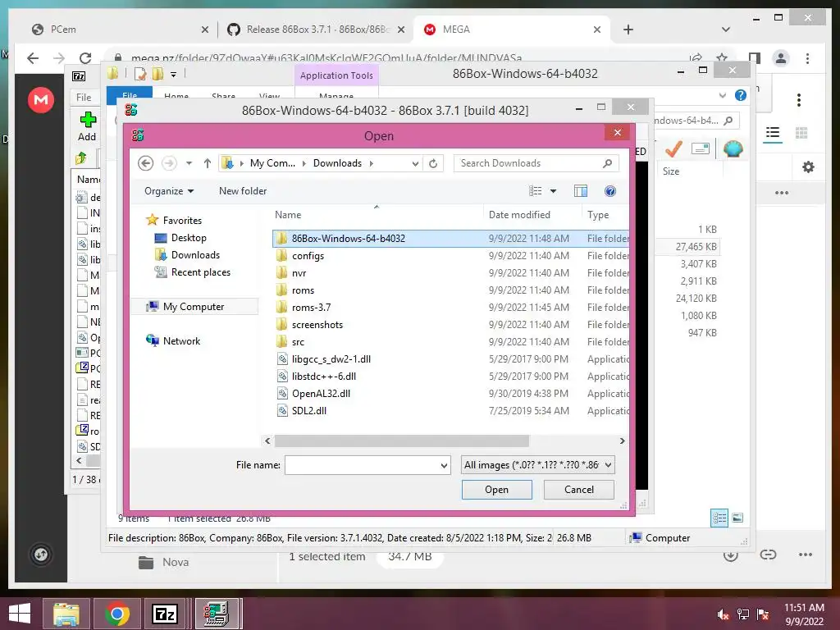Click New folder in the Open dialog
This screenshot has height=630, width=840.
[243, 191]
